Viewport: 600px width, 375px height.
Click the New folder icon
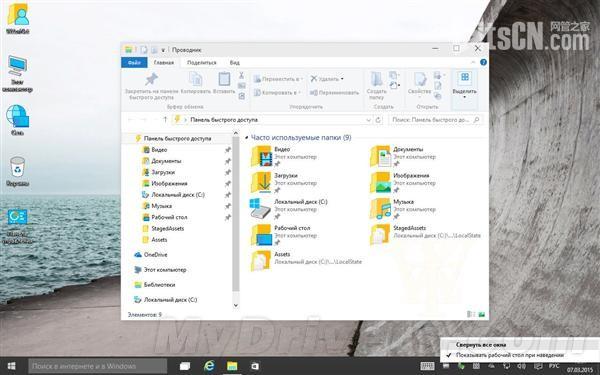click(x=377, y=79)
